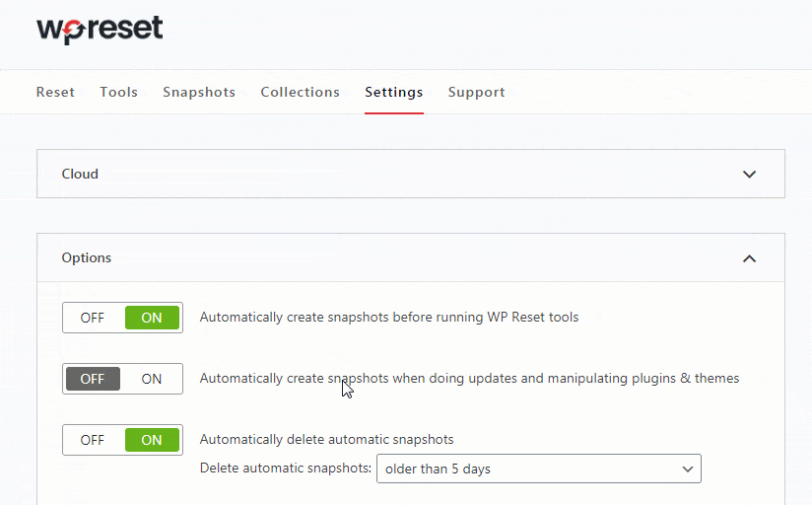Screen dimensions: 812x505
Task: Click the 'Automatically delete automatic snapshots' label
Action: 326,440
